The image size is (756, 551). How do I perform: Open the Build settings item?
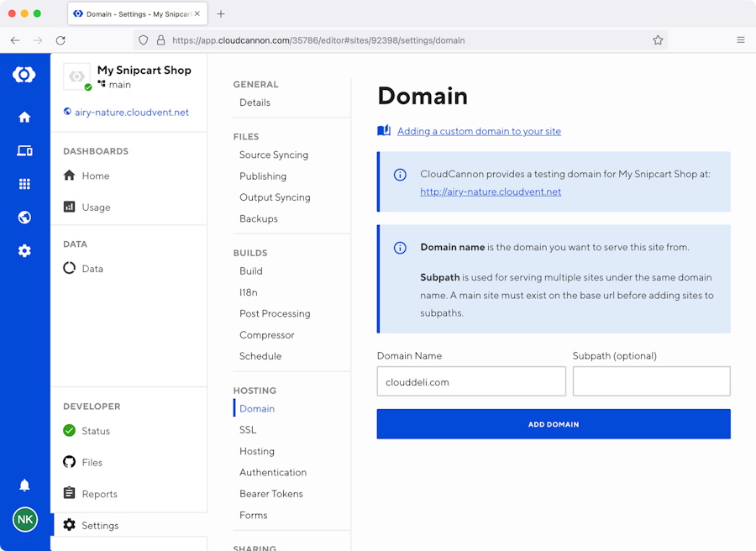250,271
